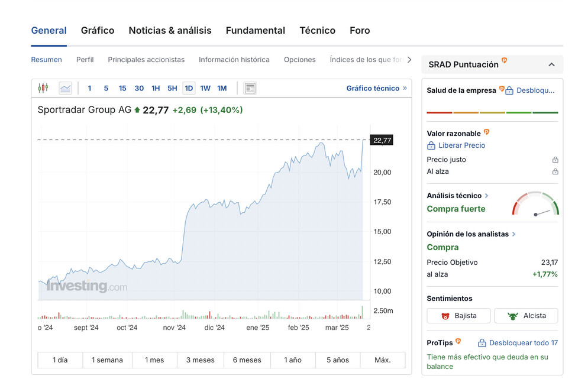Click the Pro badge beside SRAD Puntuación
The image size is (575, 392).
point(505,61)
